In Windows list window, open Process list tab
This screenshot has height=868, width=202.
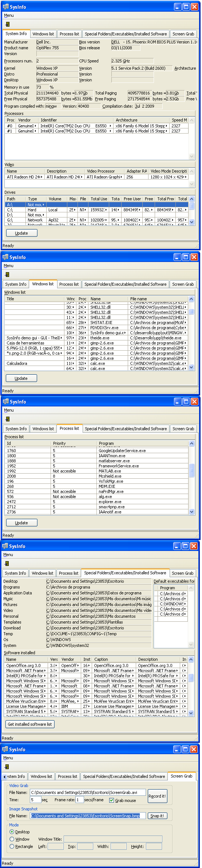69,284
